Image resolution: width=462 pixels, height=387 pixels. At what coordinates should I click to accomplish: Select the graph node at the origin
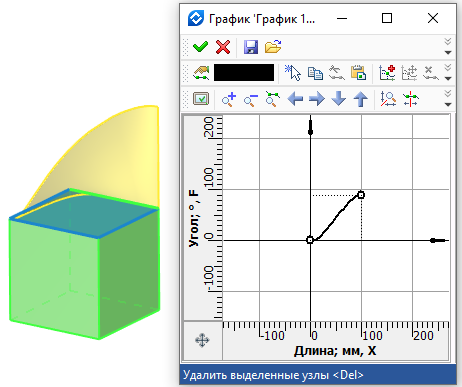point(310,240)
